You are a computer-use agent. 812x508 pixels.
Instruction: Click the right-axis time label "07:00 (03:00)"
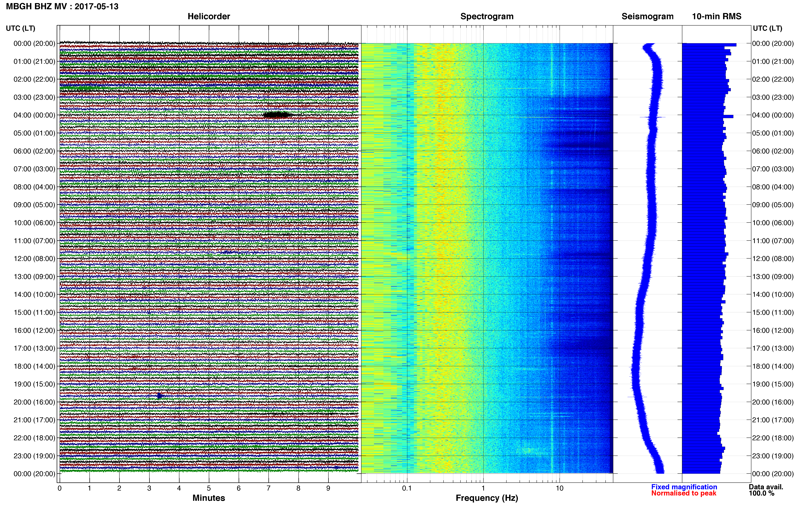coord(773,169)
